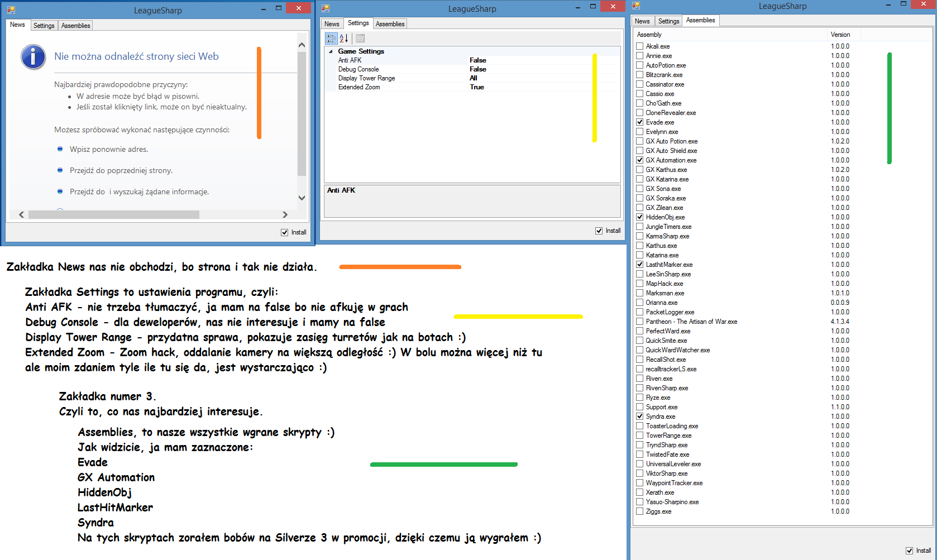Open the News tab in the left window

17,25
